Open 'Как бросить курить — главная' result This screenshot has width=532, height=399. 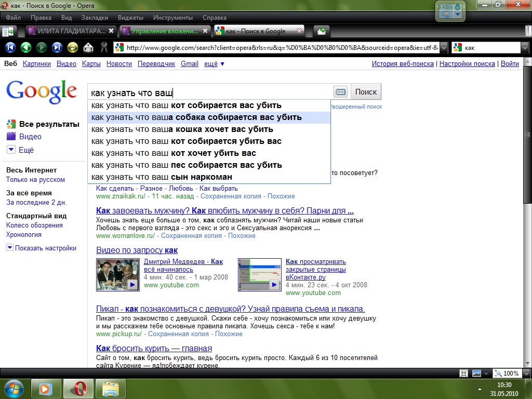(x=154, y=348)
